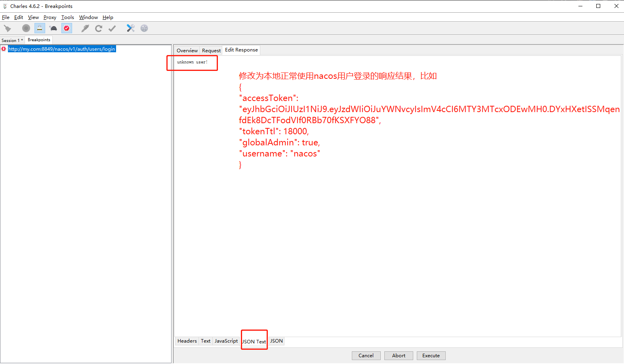
Task: Minimize the Charles window
Action: pos(580,6)
